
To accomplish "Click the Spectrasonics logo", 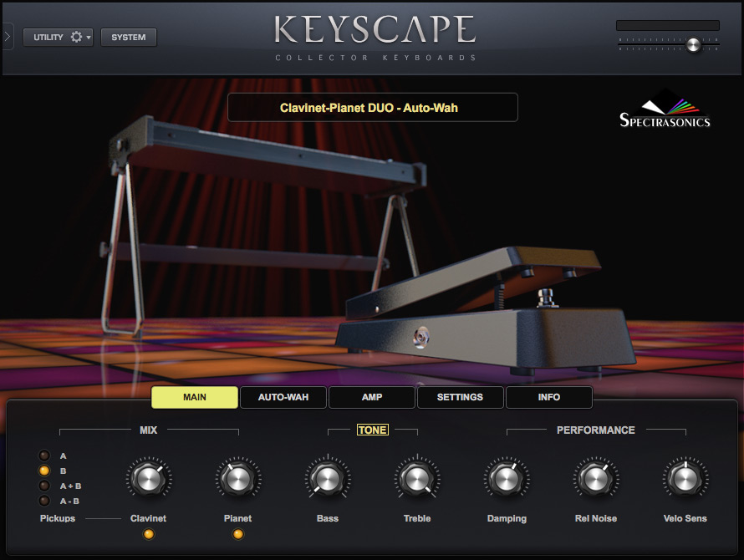I will coord(665,109).
